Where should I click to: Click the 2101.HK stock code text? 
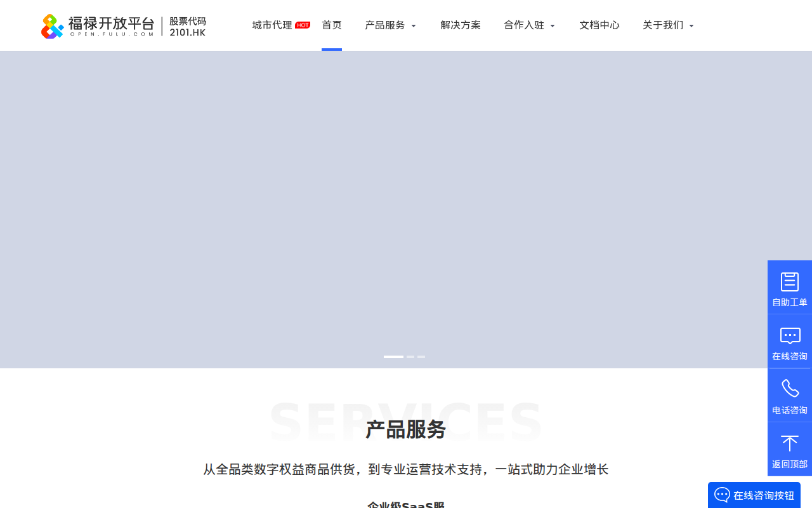(188, 32)
